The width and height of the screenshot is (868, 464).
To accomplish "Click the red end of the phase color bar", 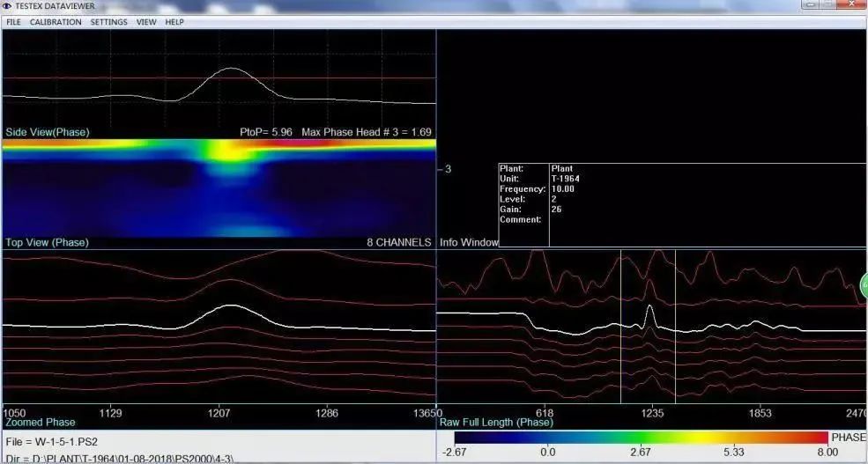I will tap(822, 438).
